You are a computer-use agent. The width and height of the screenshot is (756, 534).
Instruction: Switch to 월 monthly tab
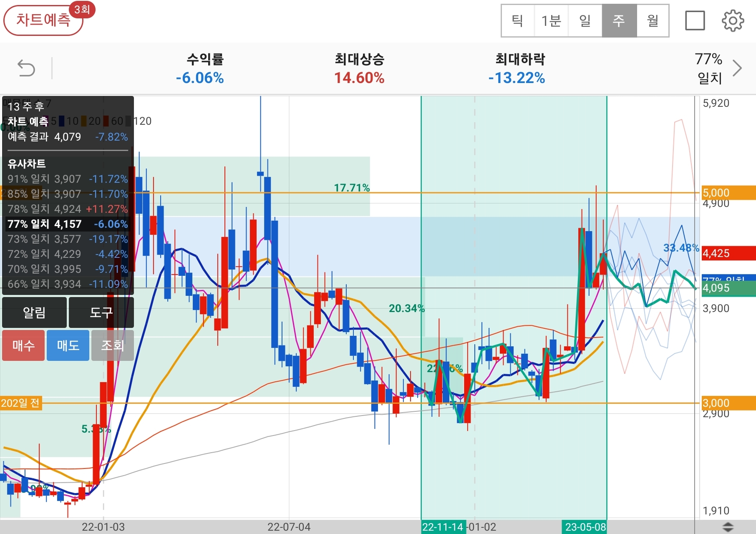coord(653,20)
